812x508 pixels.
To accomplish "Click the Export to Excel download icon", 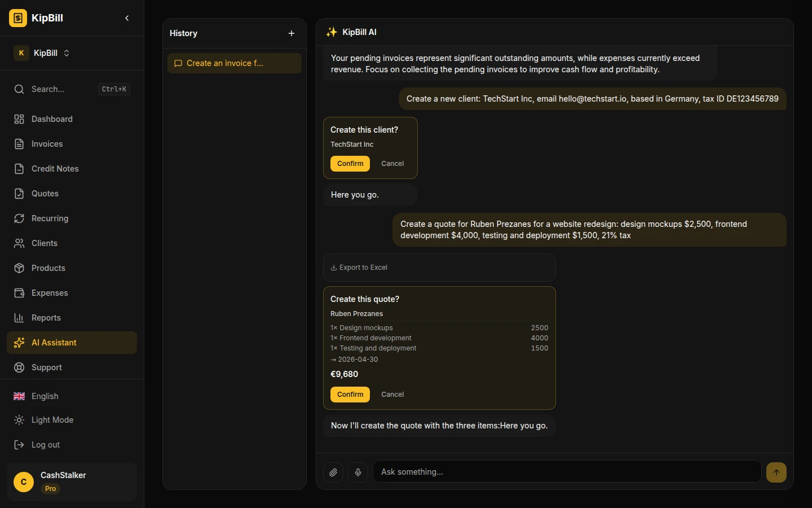I will pyautogui.click(x=334, y=268).
